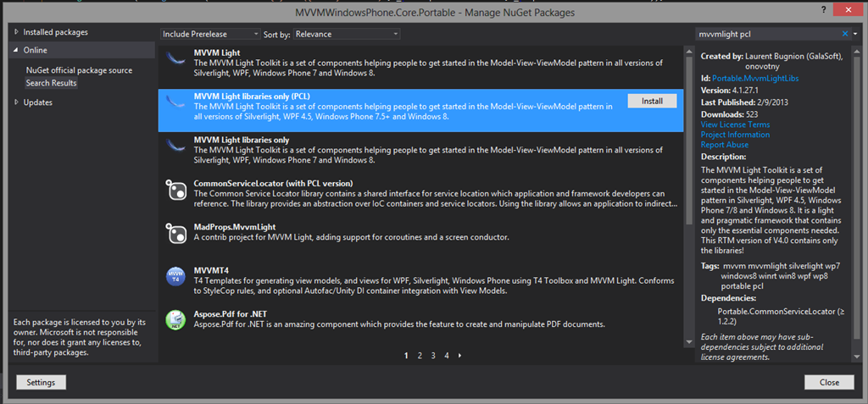Clear the search box with the X icon
868x404 pixels.
845,34
